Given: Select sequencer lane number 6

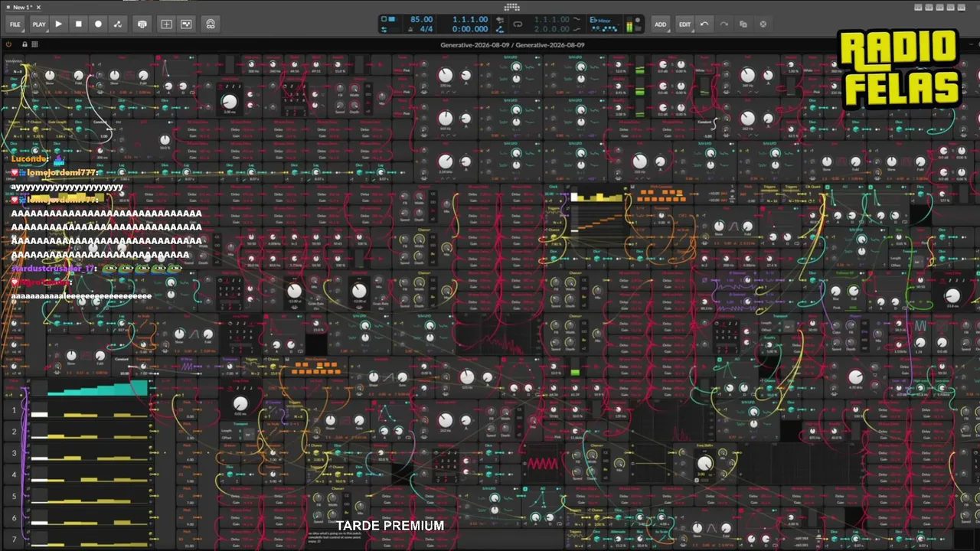Looking at the screenshot, I should [x=14, y=518].
